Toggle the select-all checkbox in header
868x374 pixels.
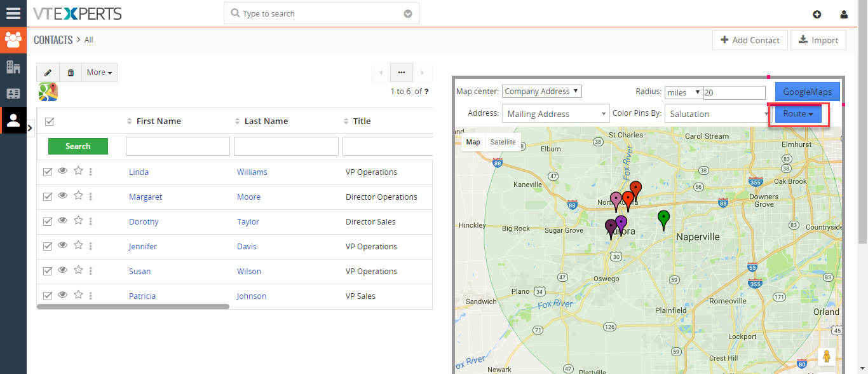coord(50,121)
